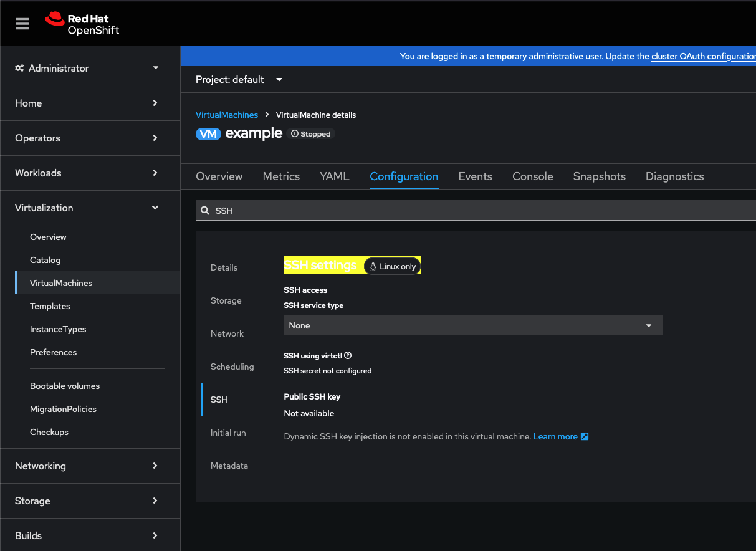Click the blue VM badge icon

(x=208, y=134)
